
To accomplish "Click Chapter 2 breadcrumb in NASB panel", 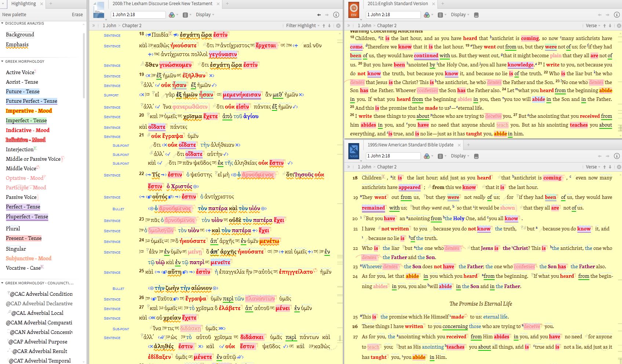I will [x=387, y=167].
